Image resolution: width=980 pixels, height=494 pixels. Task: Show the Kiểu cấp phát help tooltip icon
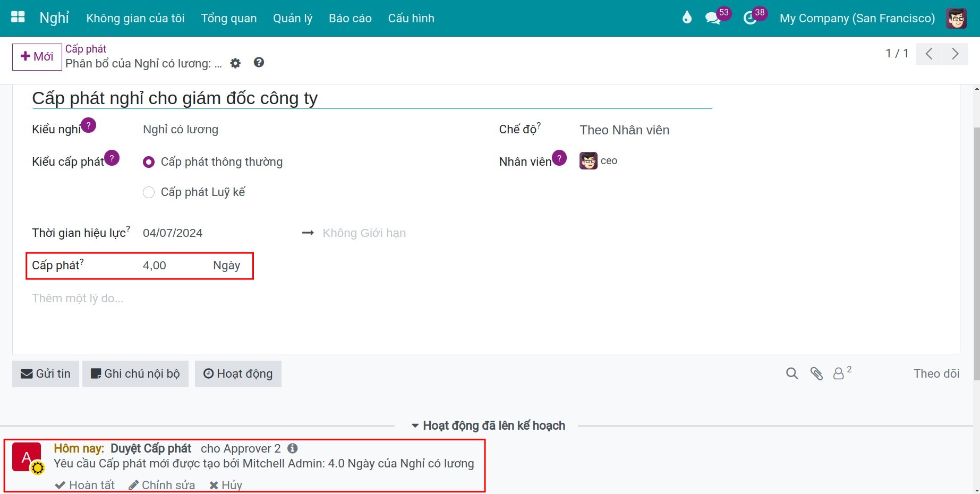(x=112, y=158)
